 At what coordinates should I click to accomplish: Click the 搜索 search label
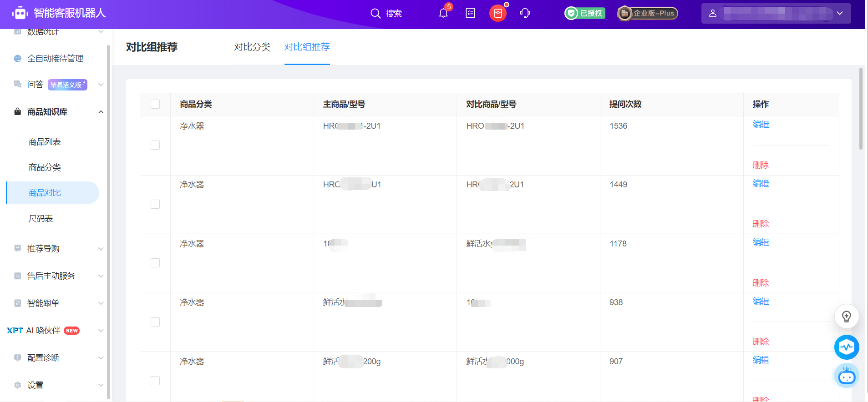click(x=394, y=14)
